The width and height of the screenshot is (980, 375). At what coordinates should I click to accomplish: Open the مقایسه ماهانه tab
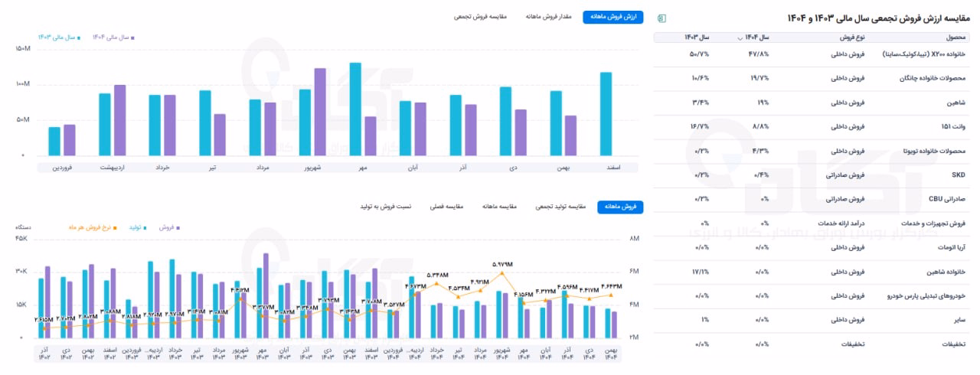point(500,207)
